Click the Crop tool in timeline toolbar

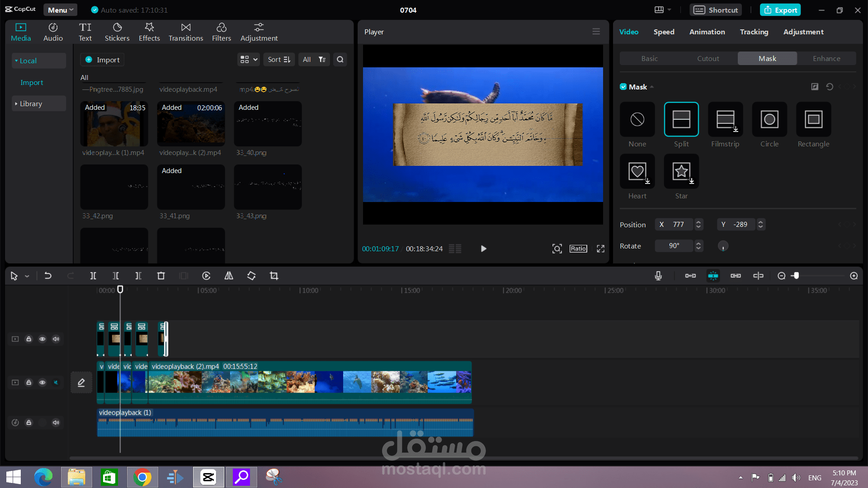click(274, 276)
